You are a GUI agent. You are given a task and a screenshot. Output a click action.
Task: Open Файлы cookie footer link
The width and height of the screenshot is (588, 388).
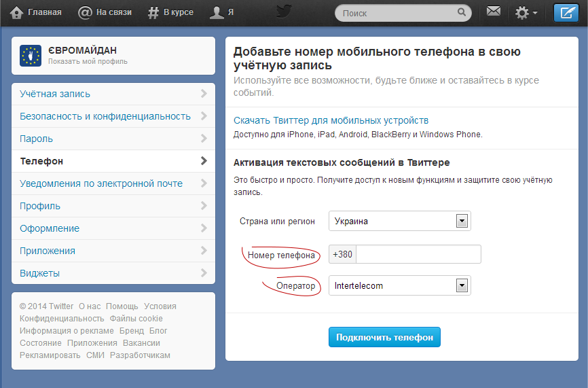pyautogui.click(x=136, y=319)
